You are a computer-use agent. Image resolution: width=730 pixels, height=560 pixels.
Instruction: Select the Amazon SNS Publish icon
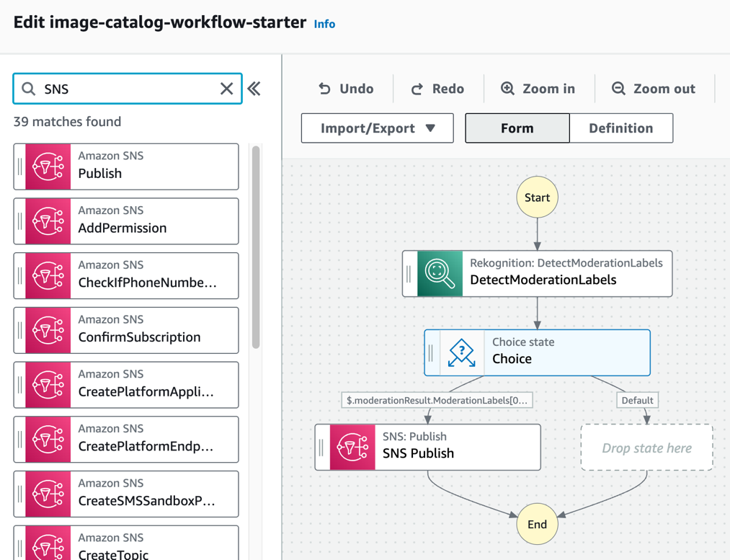click(48, 166)
